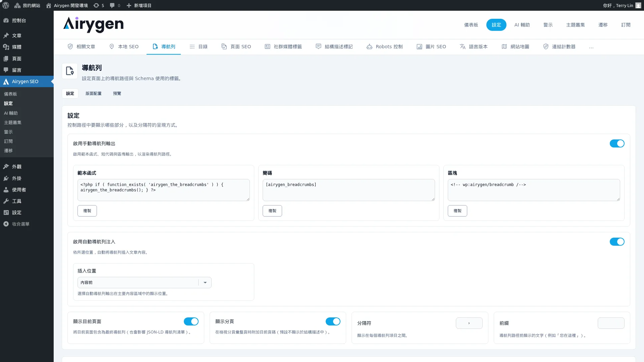Click the 簡碼 shortcode text area

click(348, 190)
